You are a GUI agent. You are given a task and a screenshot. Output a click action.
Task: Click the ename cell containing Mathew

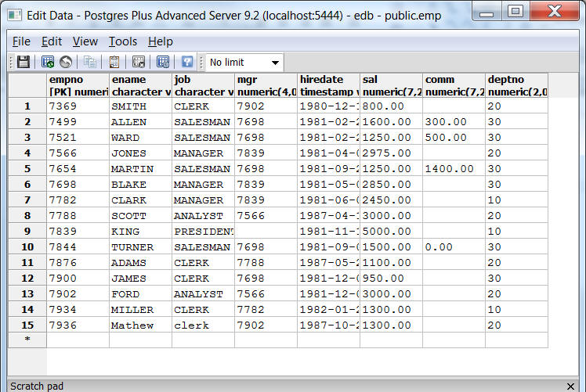click(x=140, y=325)
